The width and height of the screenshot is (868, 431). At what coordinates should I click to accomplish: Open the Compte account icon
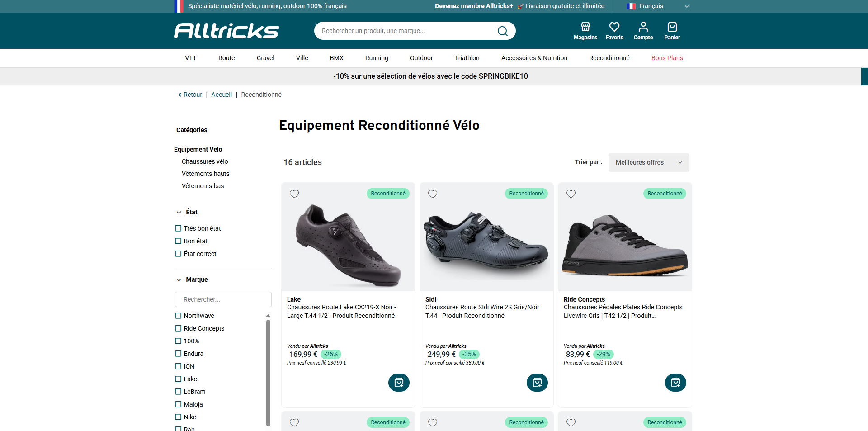click(x=643, y=31)
